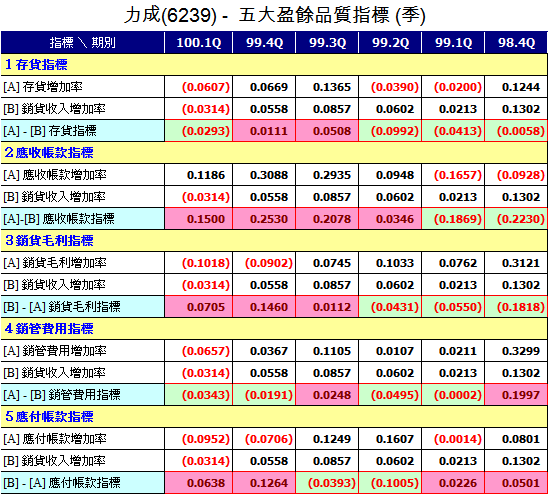Select row label [A]-[B] 應收帳款指標
This screenshot has height=495, width=549.
coord(59,219)
